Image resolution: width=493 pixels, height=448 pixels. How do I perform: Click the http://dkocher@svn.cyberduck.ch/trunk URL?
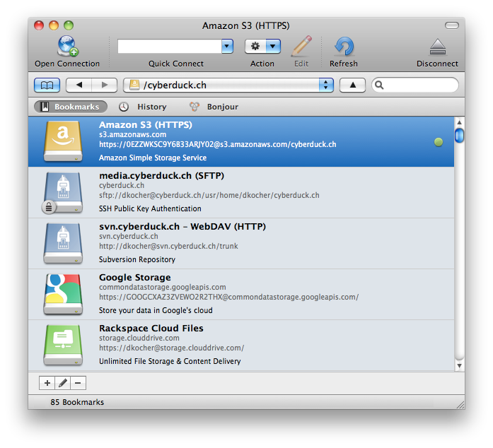168,247
